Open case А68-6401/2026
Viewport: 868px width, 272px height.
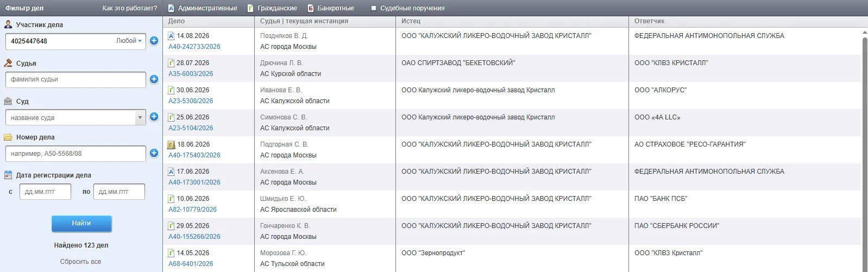(191, 264)
